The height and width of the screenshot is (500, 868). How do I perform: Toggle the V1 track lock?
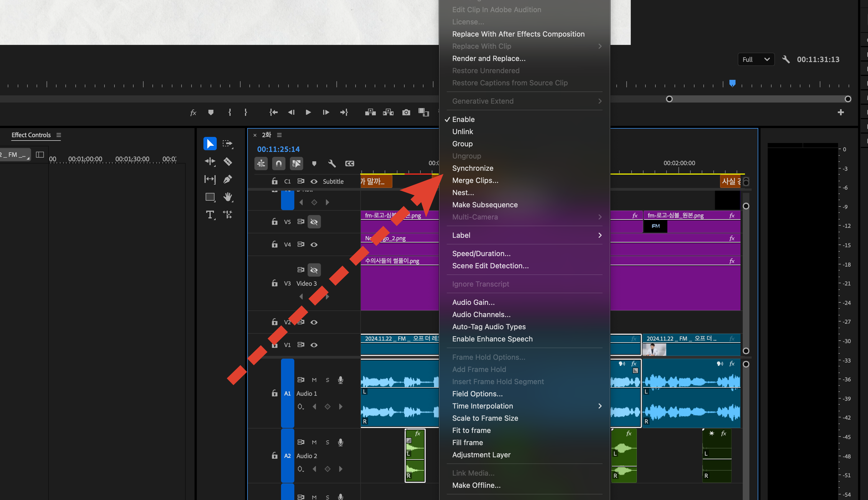[x=274, y=345]
